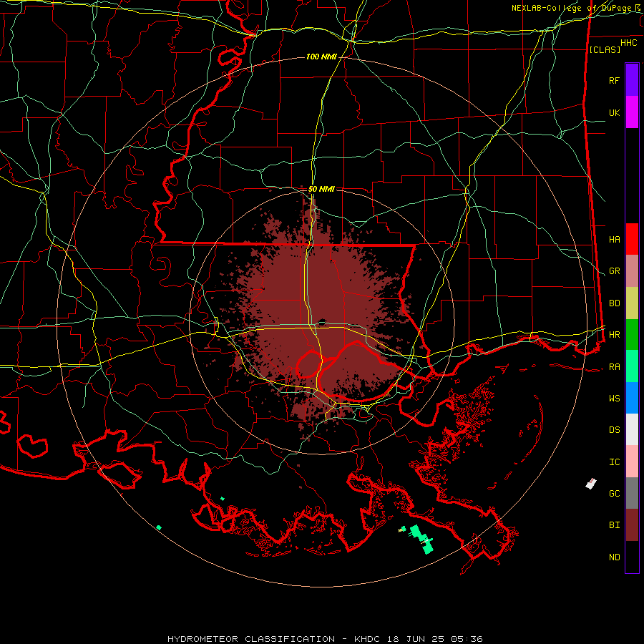
Task: Click the UK magenta legend swatch
Action: coord(632,112)
